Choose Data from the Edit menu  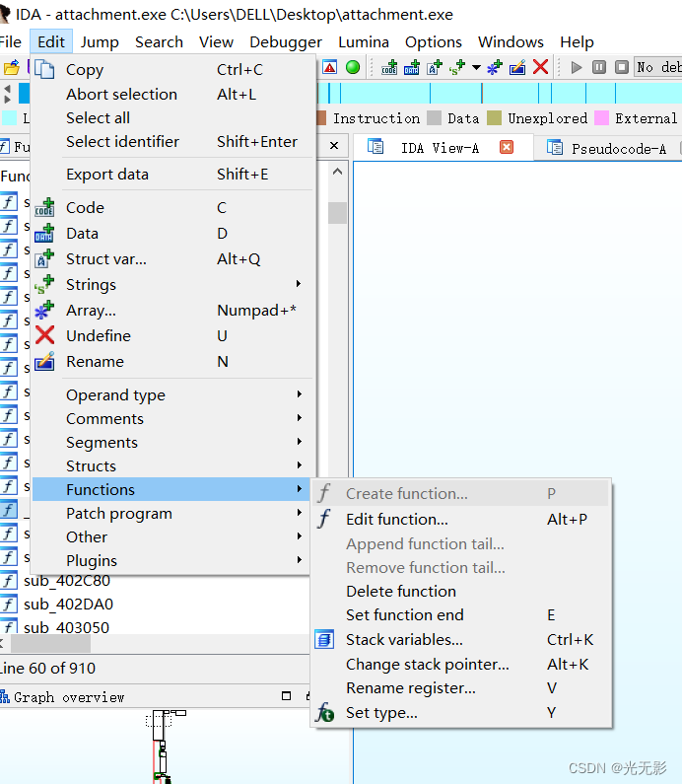[x=171, y=234]
